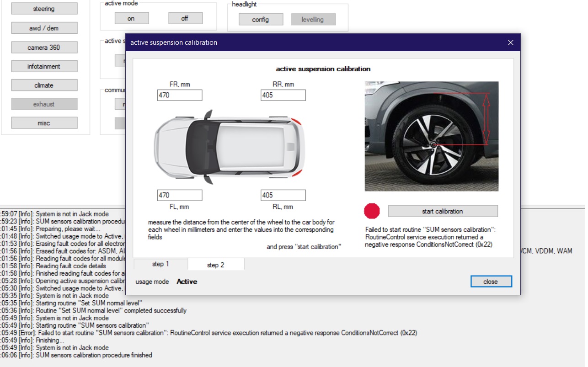Open the camera 360 section
588x367 pixels.
tap(44, 47)
